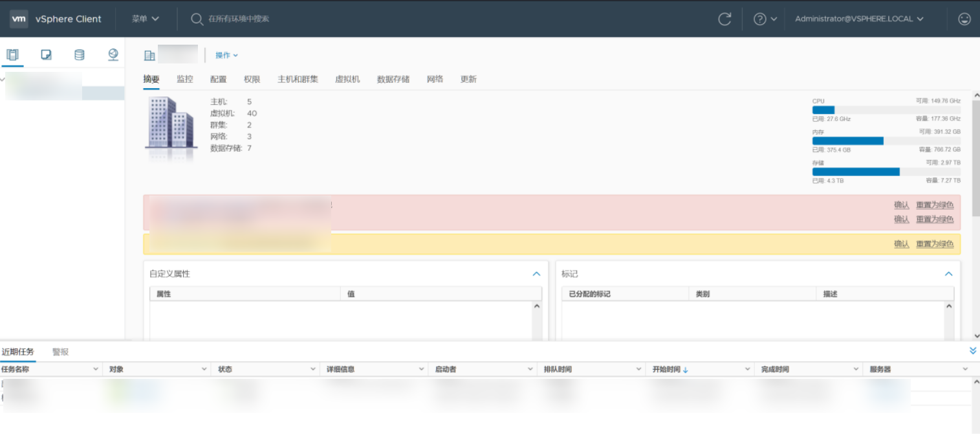Expand the 操作 actions dropdown

pos(226,55)
